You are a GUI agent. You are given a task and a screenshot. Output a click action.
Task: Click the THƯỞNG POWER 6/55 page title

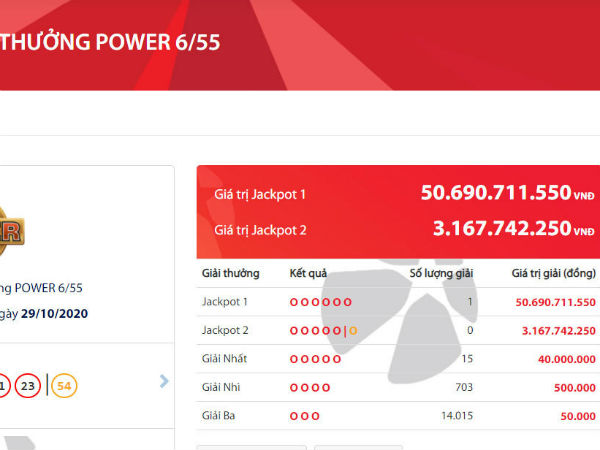110,42
